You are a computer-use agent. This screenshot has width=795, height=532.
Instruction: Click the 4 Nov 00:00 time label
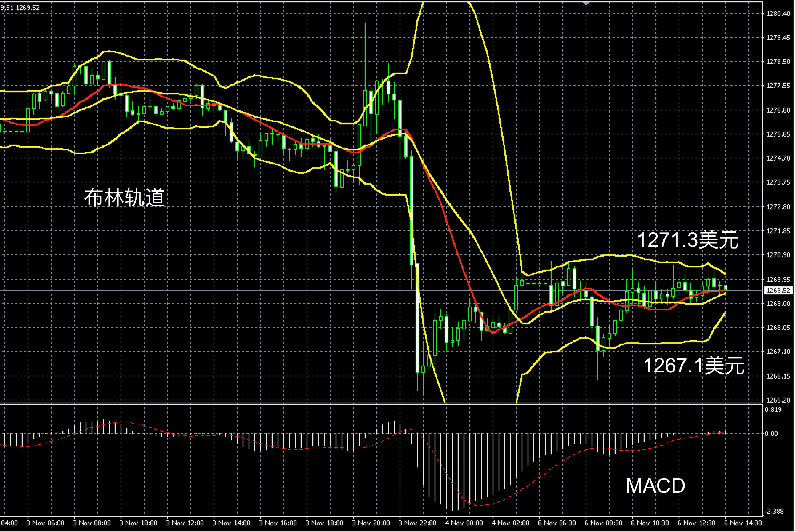click(x=464, y=523)
